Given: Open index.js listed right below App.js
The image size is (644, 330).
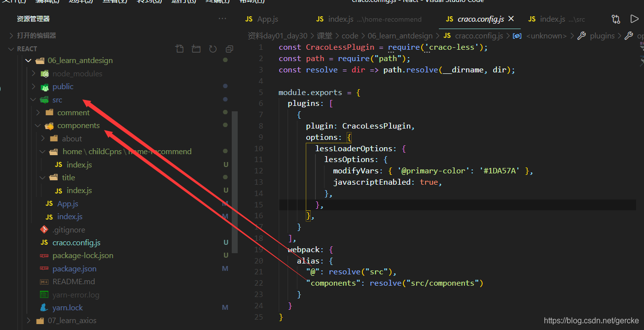Looking at the screenshot, I should tap(70, 217).
